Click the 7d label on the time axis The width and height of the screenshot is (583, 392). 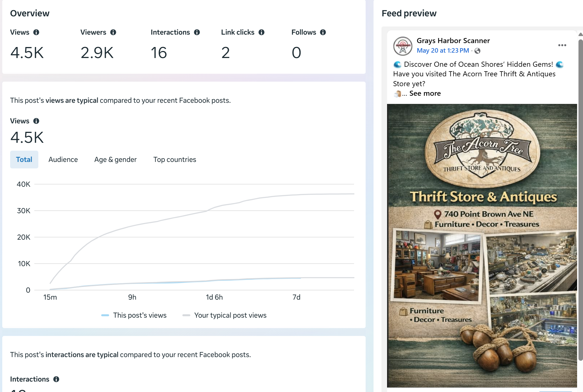point(296,297)
